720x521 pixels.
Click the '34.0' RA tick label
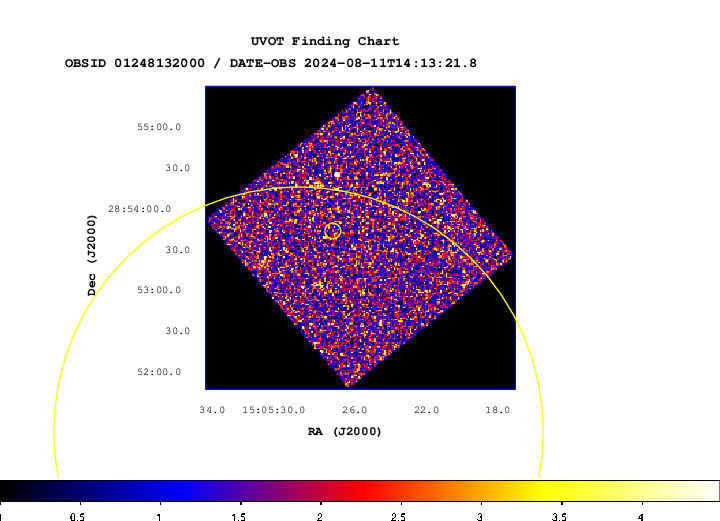click(x=212, y=410)
